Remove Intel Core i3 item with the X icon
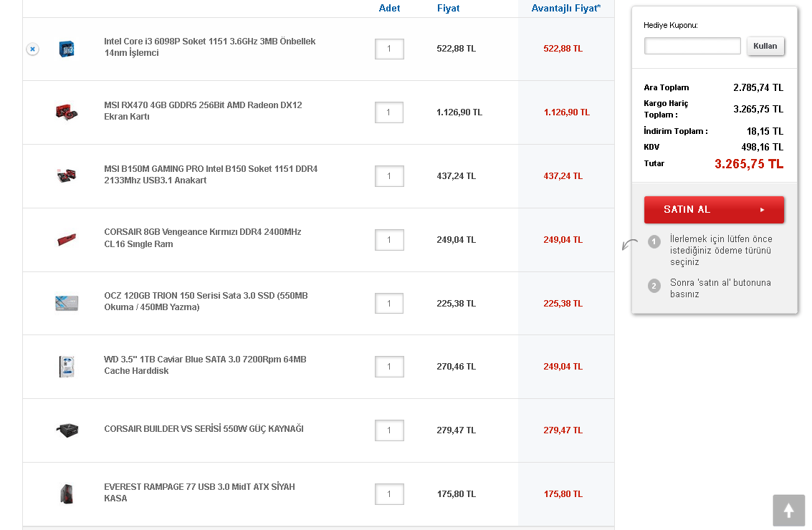Viewport: 812px width, 530px height. (x=33, y=49)
